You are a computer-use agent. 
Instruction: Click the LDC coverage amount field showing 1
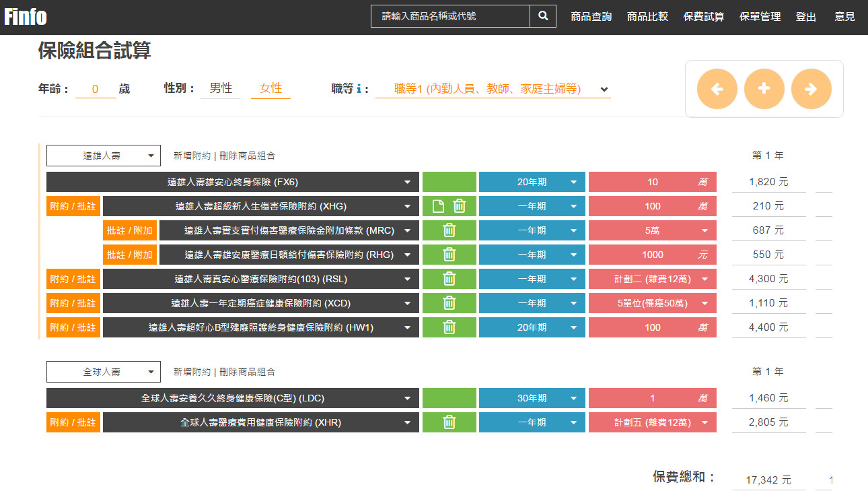[x=653, y=398]
